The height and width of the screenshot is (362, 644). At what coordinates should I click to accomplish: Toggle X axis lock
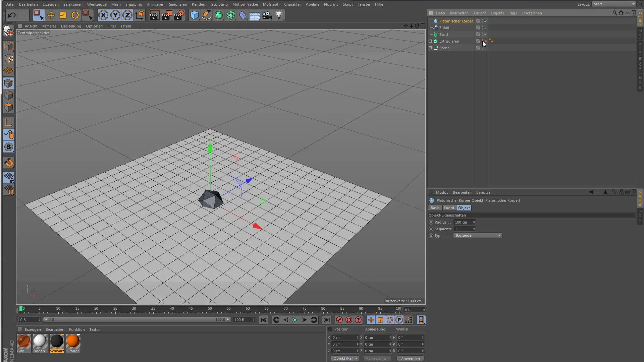pyautogui.click(x=103, y=15)
